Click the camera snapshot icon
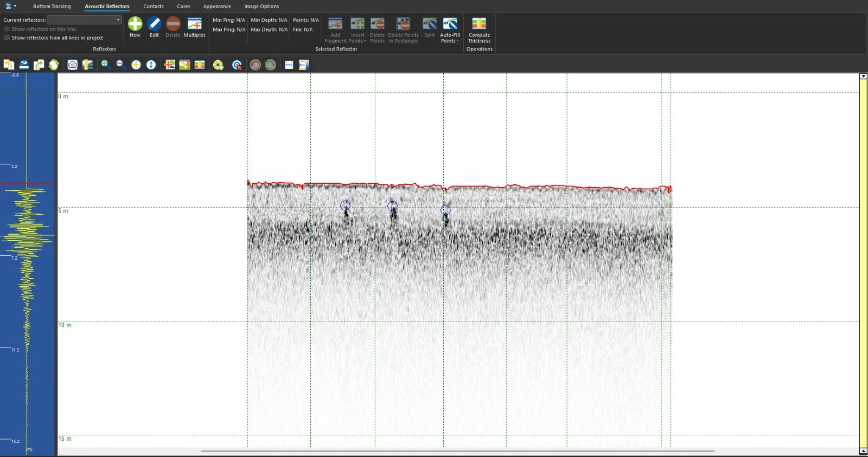The height and width of the screenshot is (457, 868). [x=72, y=65]
